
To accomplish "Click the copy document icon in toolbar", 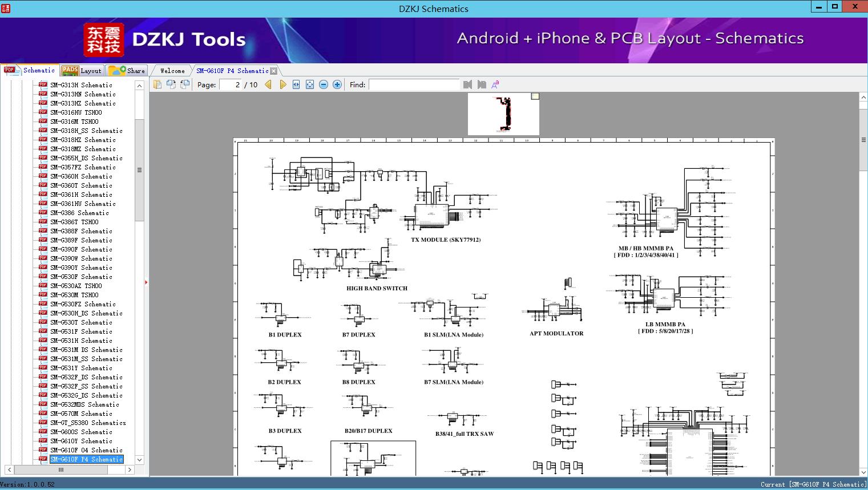I will [158, 84].
